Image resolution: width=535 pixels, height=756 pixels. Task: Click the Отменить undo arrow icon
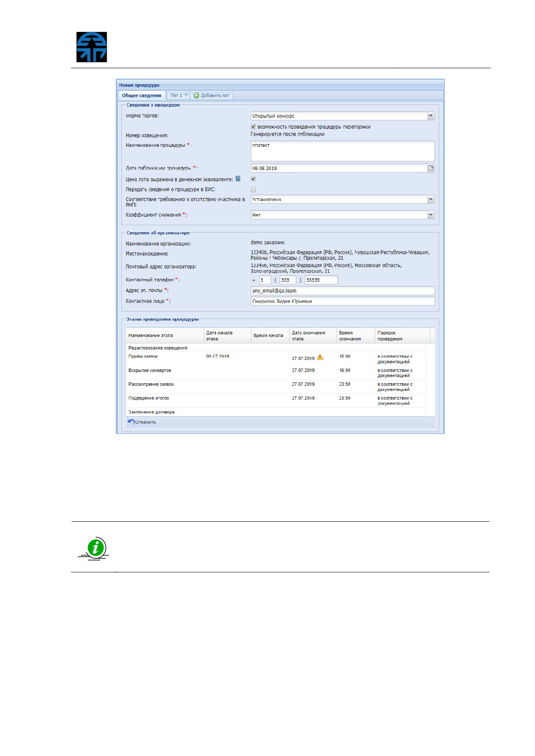pyautogui.click(x=131, y=422)
